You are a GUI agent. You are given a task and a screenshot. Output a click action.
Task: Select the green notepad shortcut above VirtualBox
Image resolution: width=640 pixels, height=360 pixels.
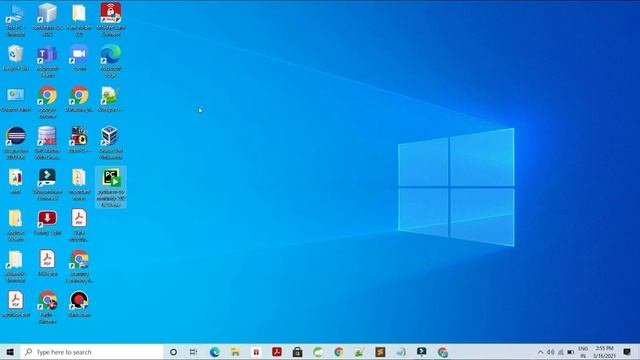pos(111,99)
